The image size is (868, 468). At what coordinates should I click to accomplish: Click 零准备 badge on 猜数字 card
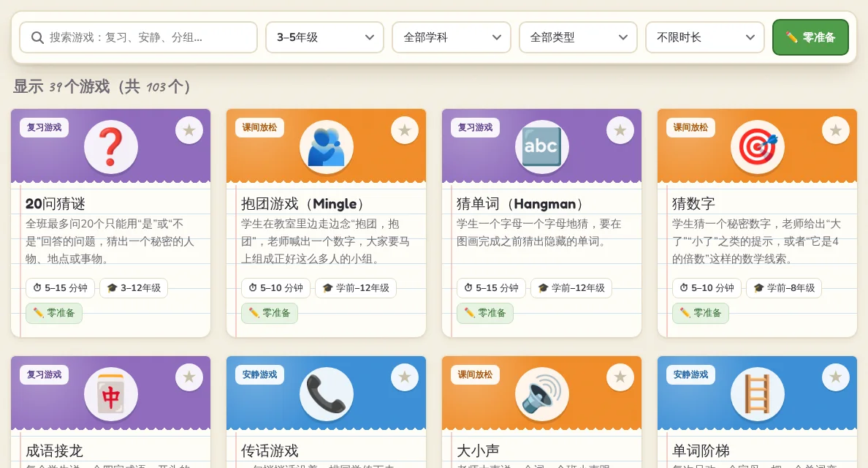coord(701,314)
